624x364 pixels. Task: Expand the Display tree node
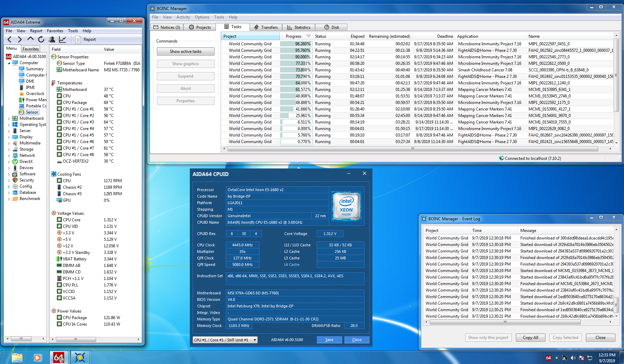click(x=9, y=137)
